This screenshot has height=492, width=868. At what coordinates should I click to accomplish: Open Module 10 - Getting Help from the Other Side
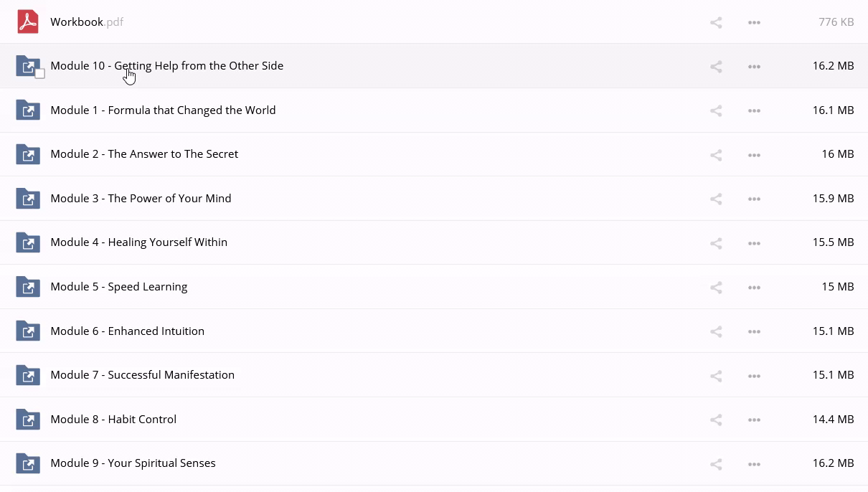(166, 66)
